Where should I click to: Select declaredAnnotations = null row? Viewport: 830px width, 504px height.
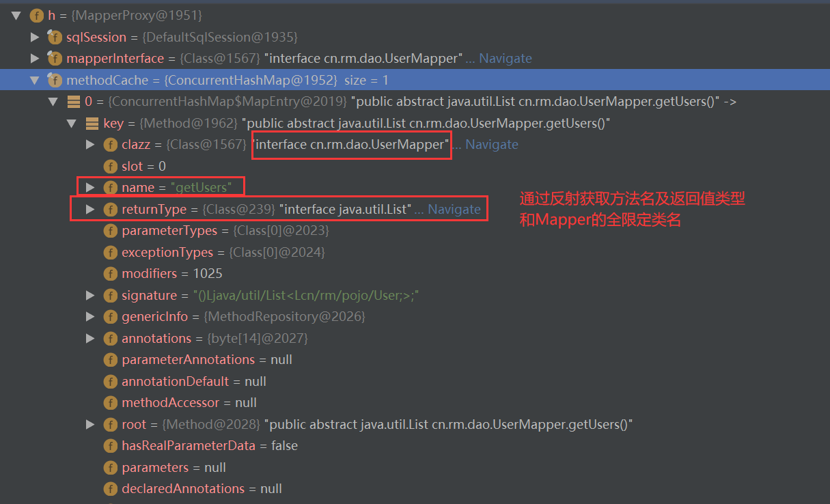point(415,488)
